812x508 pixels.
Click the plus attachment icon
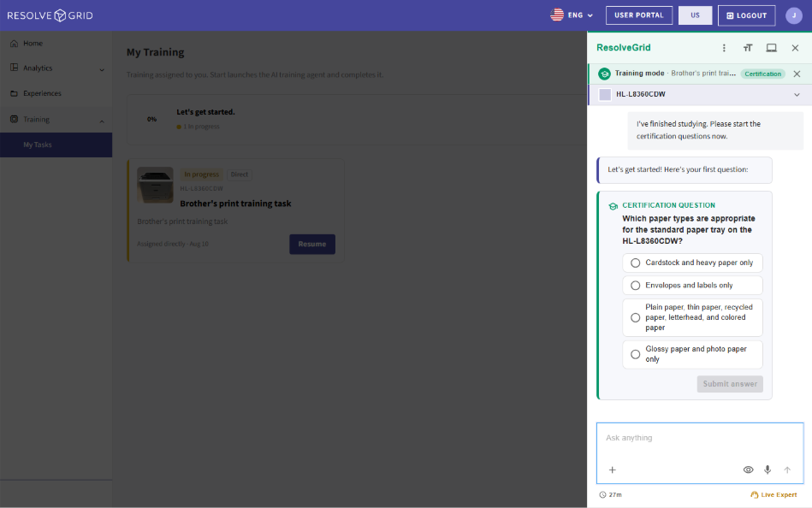(612, 470)
